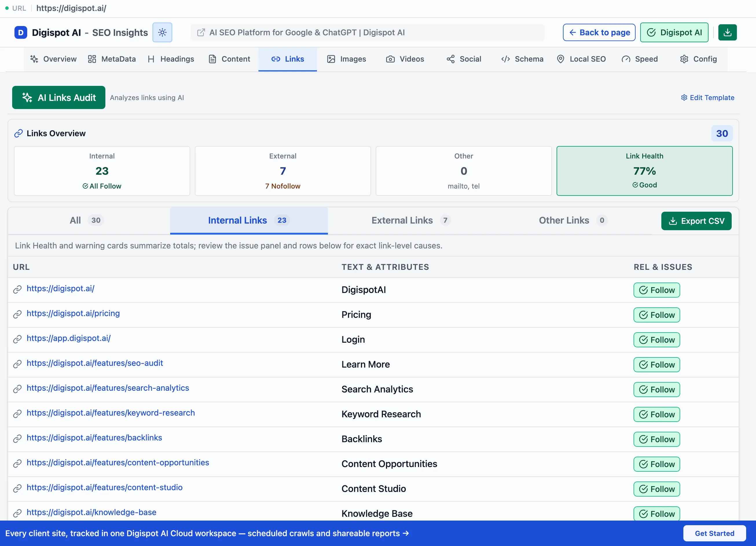Image resolution: width=756 pixels, height=546 pixels.
Task: Open the Headings tab
Action: click(x=171, y=59)
